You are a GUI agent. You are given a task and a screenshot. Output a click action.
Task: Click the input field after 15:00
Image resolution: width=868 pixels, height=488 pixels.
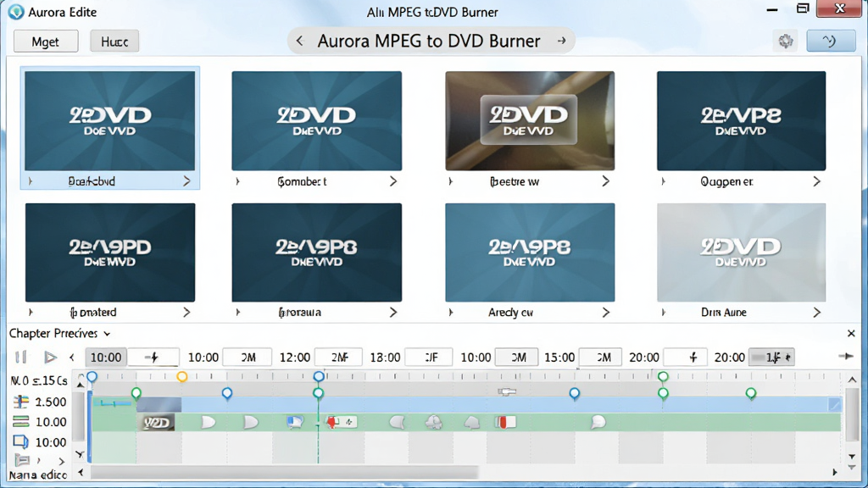point(601,358)
